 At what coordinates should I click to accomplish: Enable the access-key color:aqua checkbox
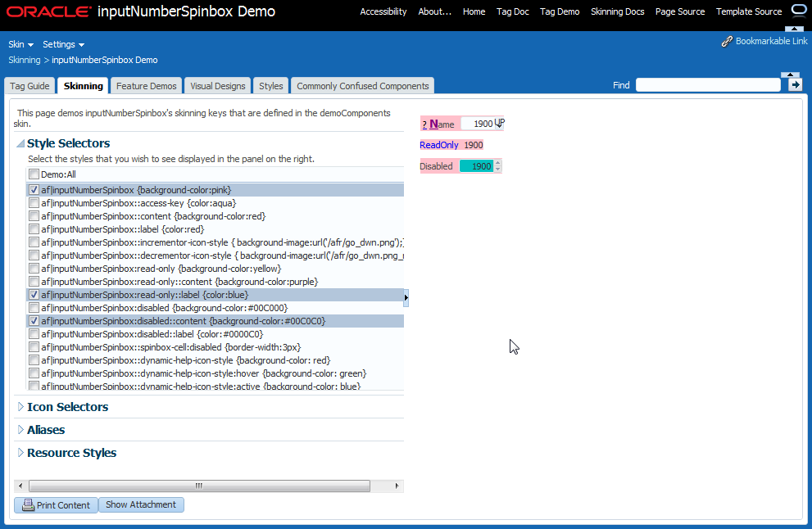(x=34, y=203)
